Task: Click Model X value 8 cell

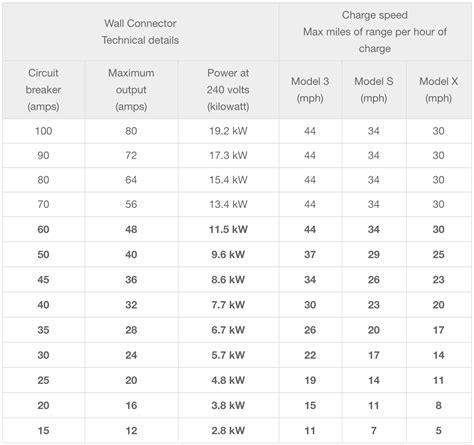Action: (439, 405)
